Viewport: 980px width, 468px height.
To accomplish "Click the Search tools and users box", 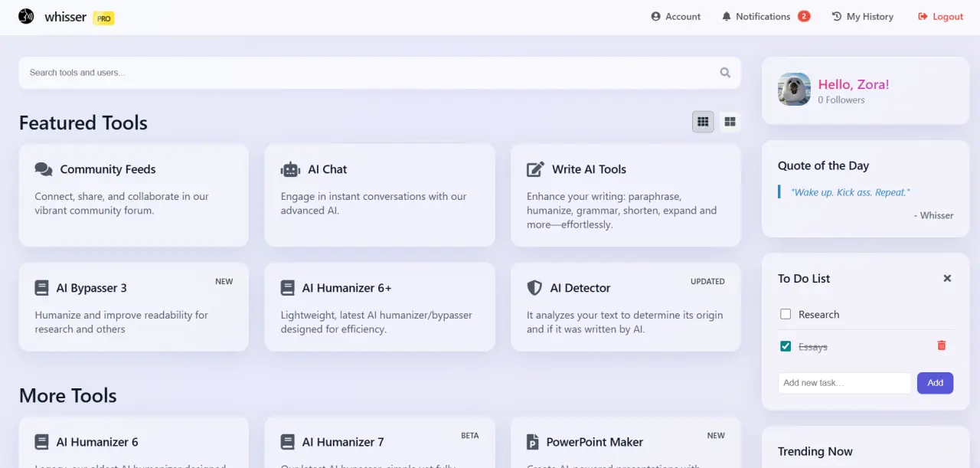I will [x=380, y=73].
